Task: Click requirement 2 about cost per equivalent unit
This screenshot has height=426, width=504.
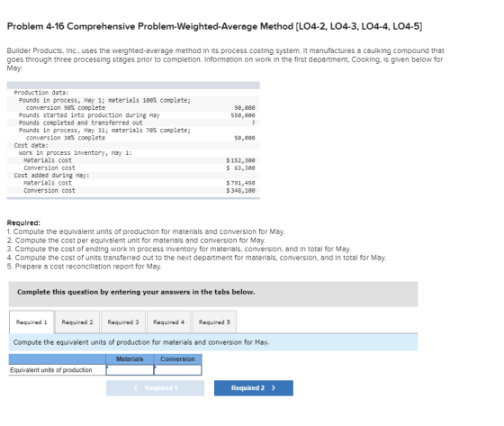Action: 136,240
